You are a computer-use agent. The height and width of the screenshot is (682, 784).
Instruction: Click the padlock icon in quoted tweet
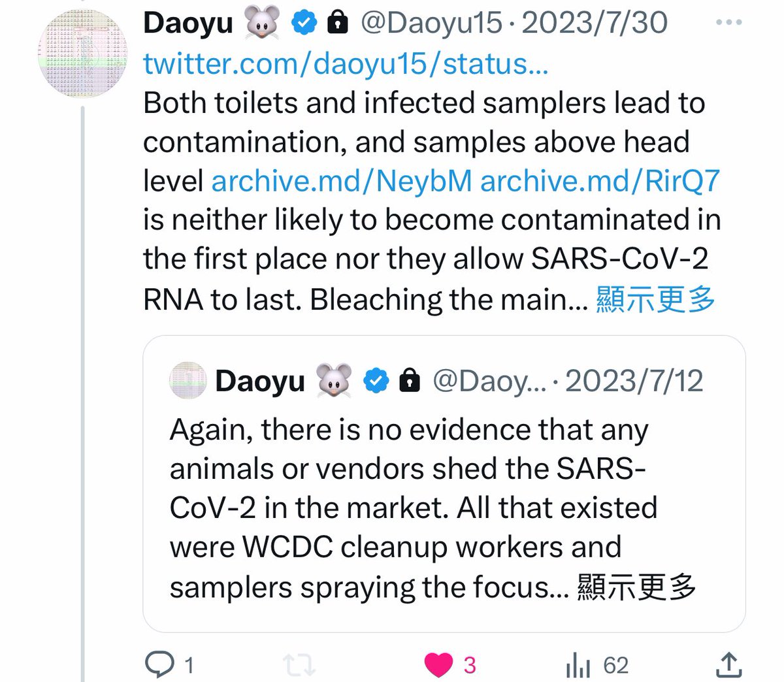click(x=410, y=380)
